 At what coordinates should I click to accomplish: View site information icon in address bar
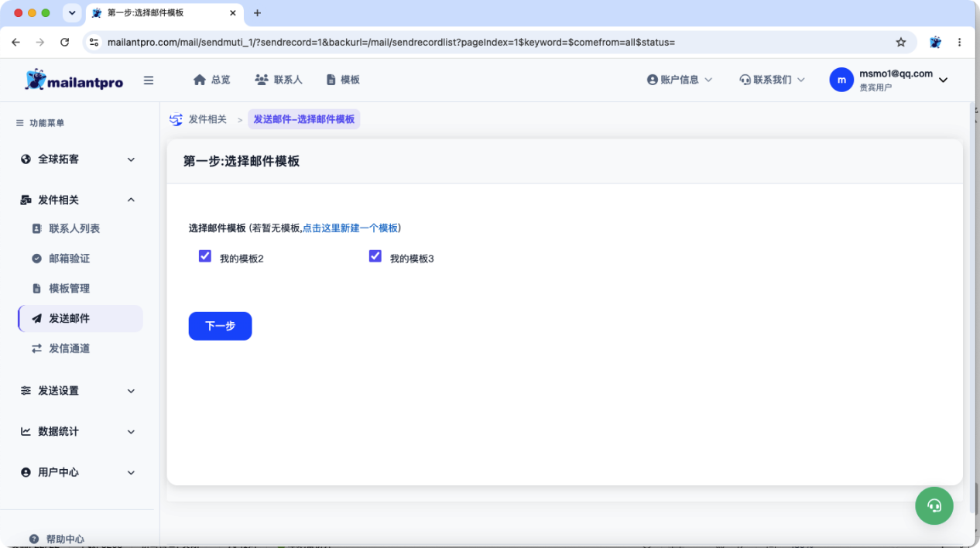(x=94, y=43)
